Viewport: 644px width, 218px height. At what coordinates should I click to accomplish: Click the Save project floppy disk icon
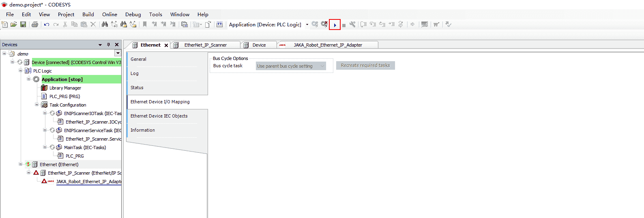pyautogui.click(x=23, y=25)
